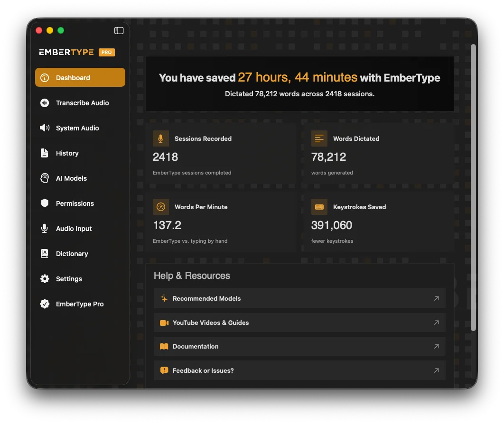Click the Sessions Recorded value 2418

click(165, 157)
